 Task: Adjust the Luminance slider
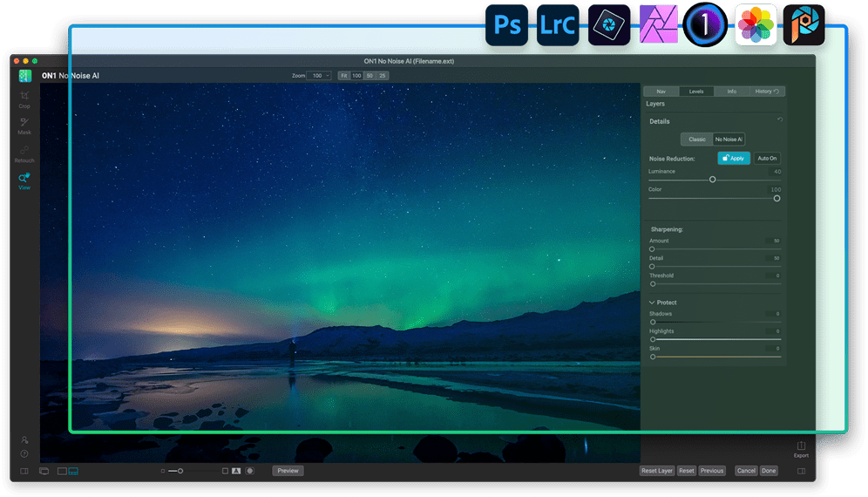click(713, 180)
